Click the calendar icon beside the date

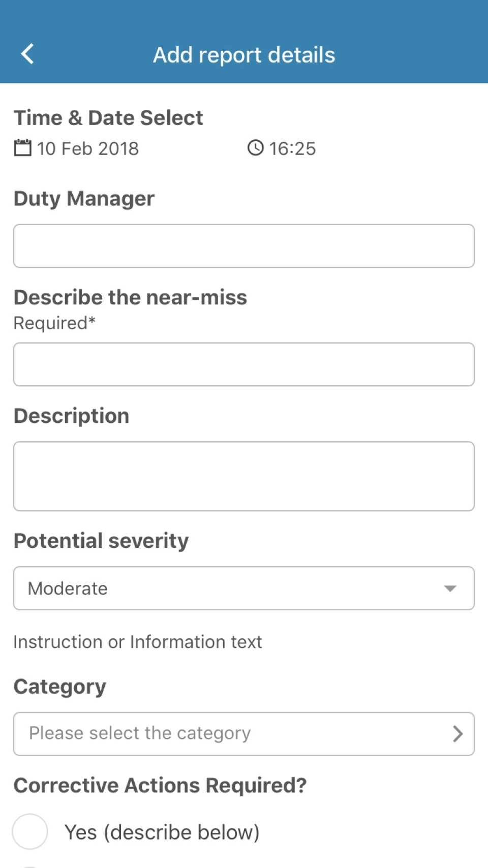(23, 148)
